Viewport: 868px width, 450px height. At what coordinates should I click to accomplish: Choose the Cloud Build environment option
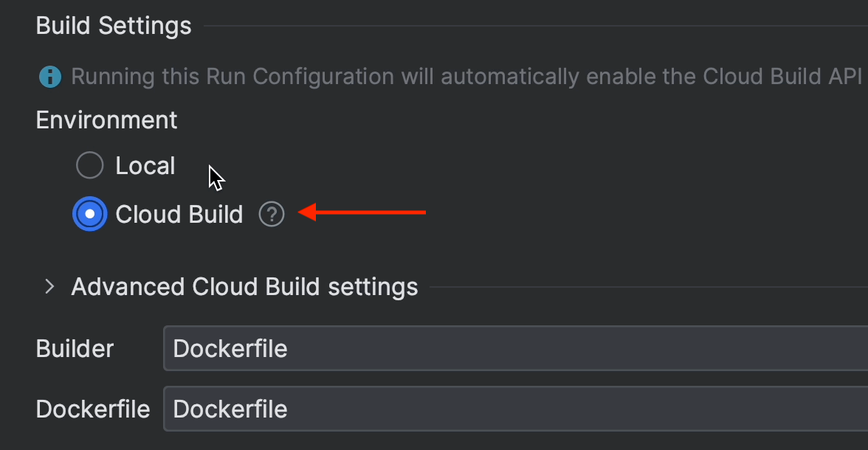tap(89, 214)
